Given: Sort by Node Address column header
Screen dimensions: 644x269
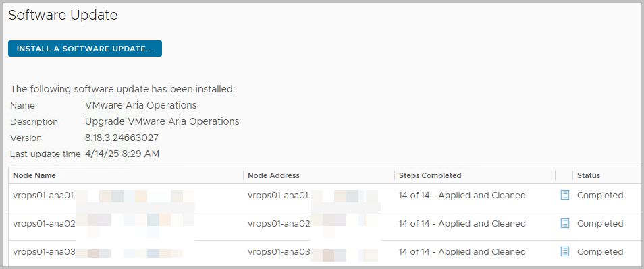Looking at the screenshot, I should click(x=273, y=175).
